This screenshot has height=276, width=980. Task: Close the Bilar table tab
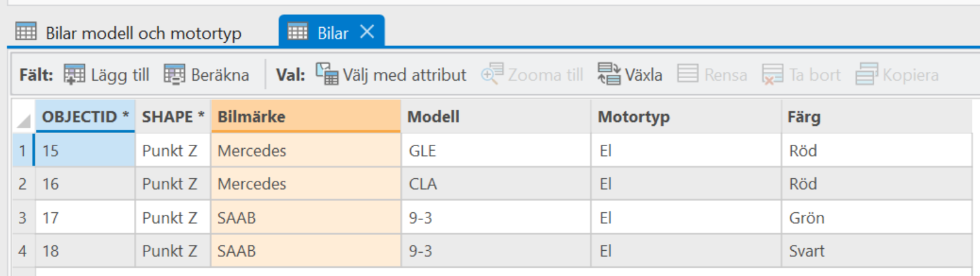click(x=367, y=33)
